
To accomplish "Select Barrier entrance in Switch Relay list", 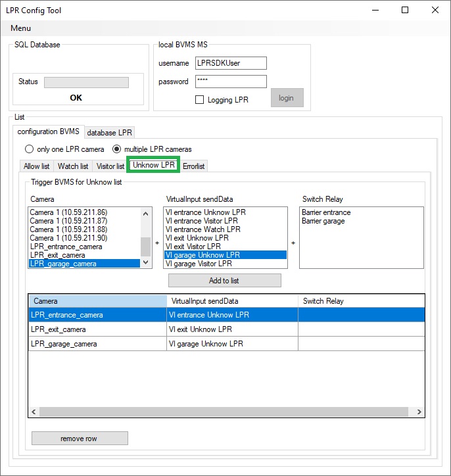I will point(326,212).
